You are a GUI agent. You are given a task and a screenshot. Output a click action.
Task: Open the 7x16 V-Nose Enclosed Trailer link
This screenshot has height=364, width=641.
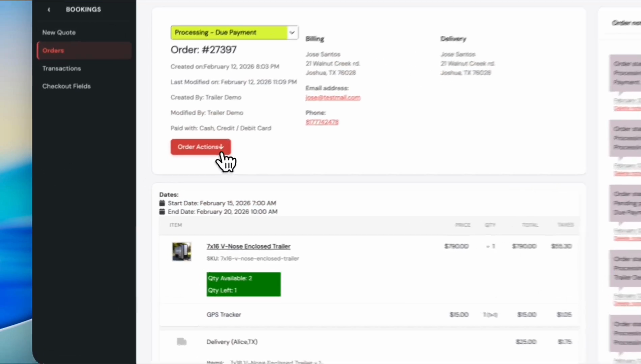(x=248, y=246)
